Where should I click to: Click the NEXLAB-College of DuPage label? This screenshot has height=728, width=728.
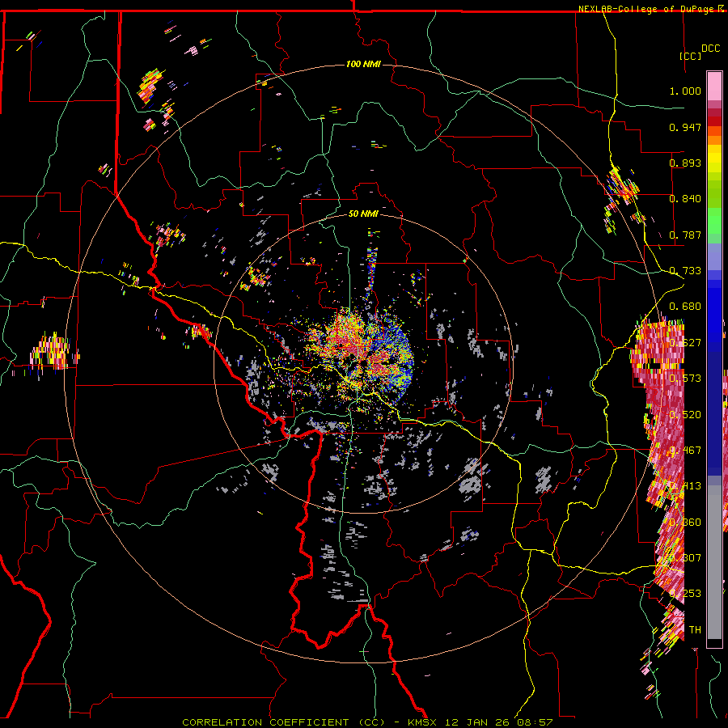click(x=647, y=9)
